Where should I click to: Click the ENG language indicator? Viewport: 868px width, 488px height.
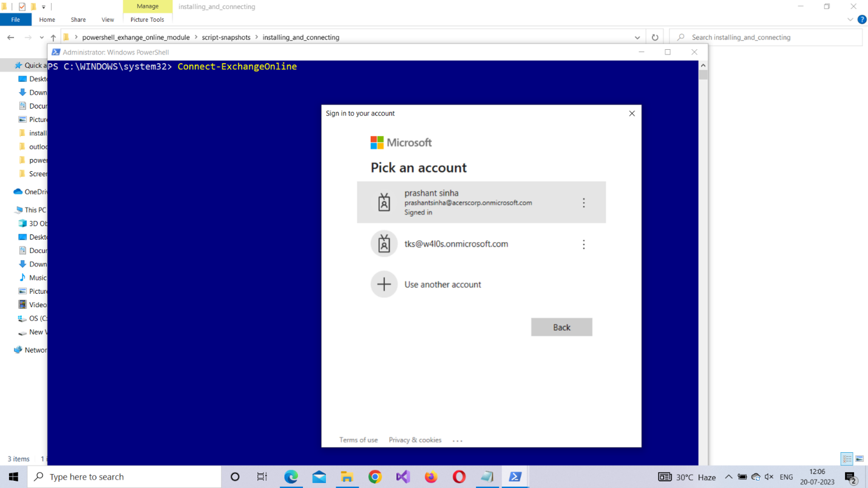pos(786,477)
